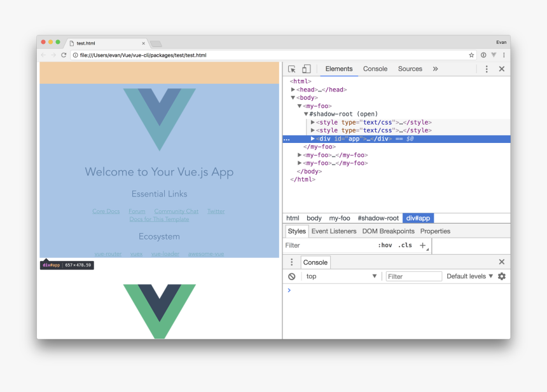547x392 pixels.
Task: Toggle .cls element classes panel
Action: tap(405, 245)
